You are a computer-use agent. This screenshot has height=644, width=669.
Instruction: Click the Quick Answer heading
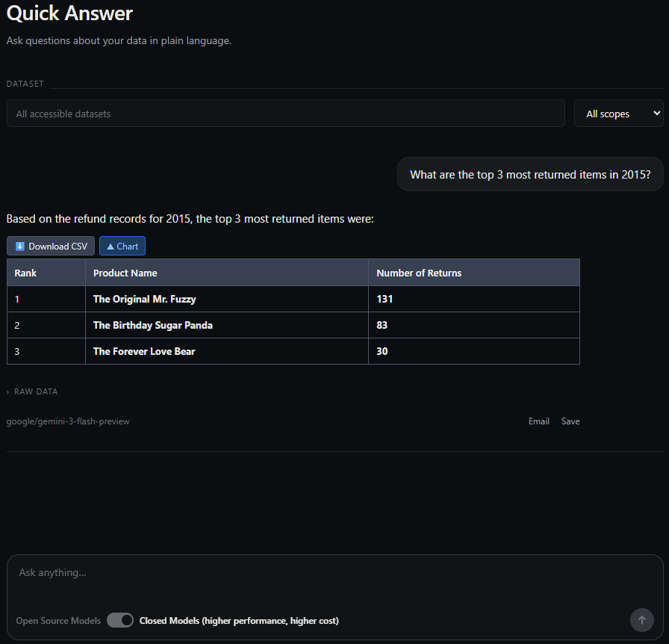pyautogui.click(x=69, y=13)
